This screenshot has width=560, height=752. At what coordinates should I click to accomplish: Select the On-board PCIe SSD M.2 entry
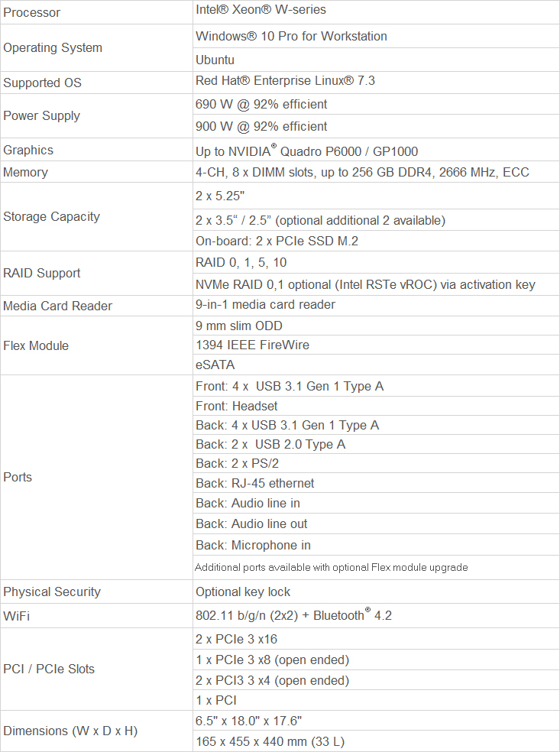tap(277, 241)
